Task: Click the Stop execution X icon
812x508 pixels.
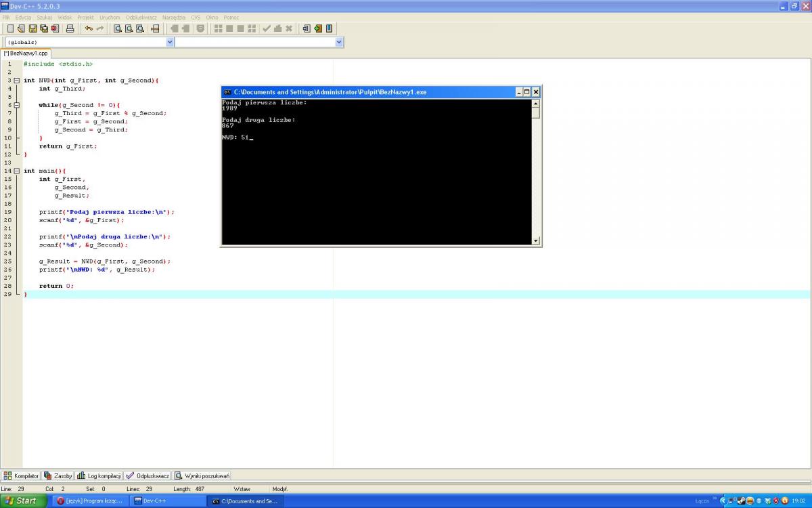Action: [289, 28]
